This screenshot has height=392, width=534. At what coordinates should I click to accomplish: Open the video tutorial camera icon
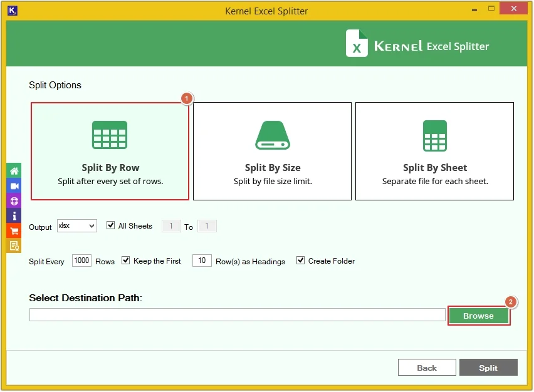point(14,186)
